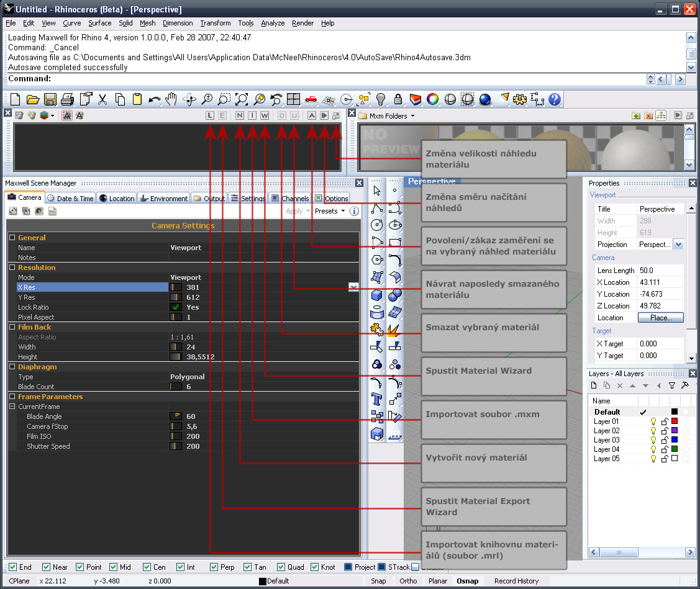The height and width of the screenshot is (589, 700).
Task: Open the Presets dropdown
Action: point(330,211)
